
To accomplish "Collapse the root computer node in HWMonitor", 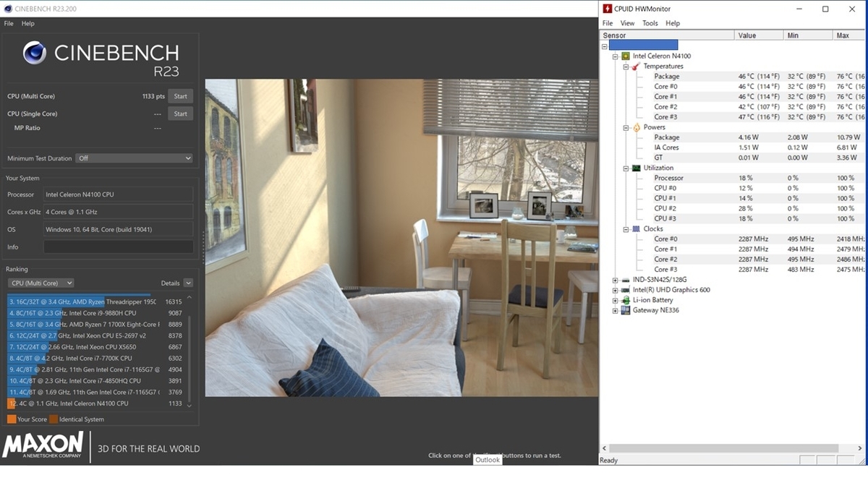I will (605, 46).
